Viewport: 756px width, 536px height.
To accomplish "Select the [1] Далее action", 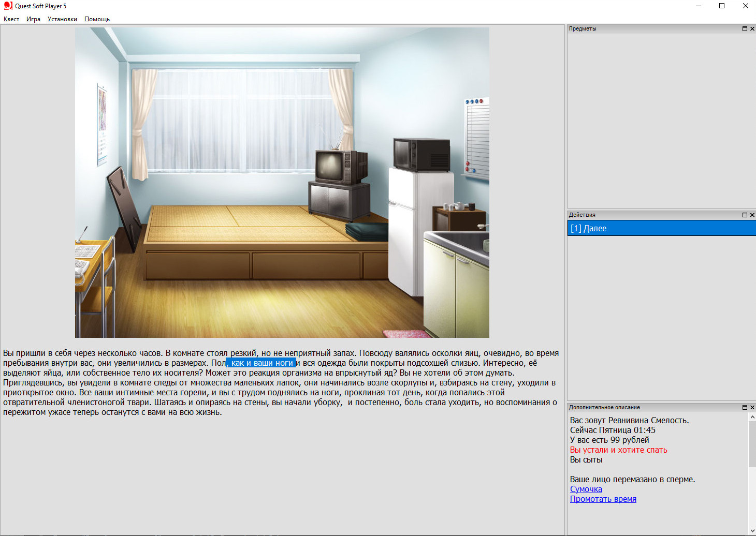I will [x=662, y=228].
